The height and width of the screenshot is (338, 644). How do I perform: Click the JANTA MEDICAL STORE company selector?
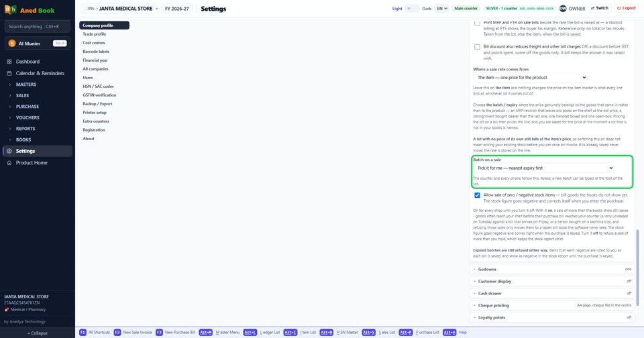pyautogui.click(x=119, y=8)
